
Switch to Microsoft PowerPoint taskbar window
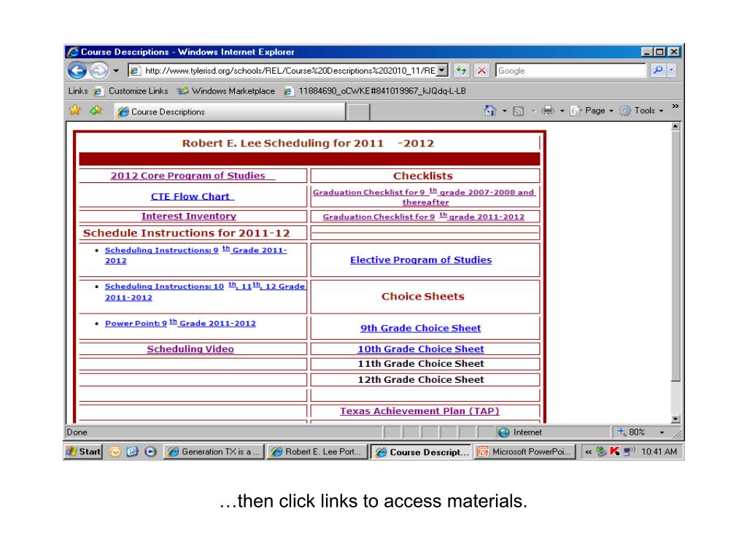click(x=525, y=452)
